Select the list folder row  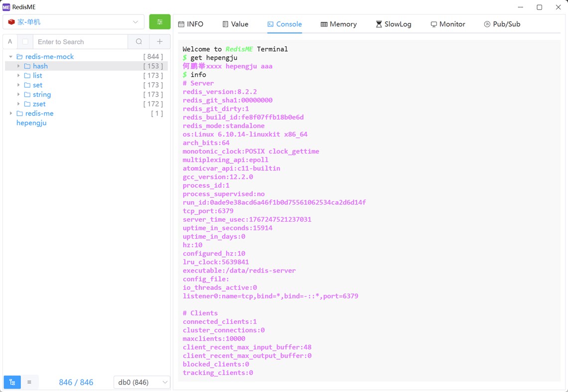(86, 75)
